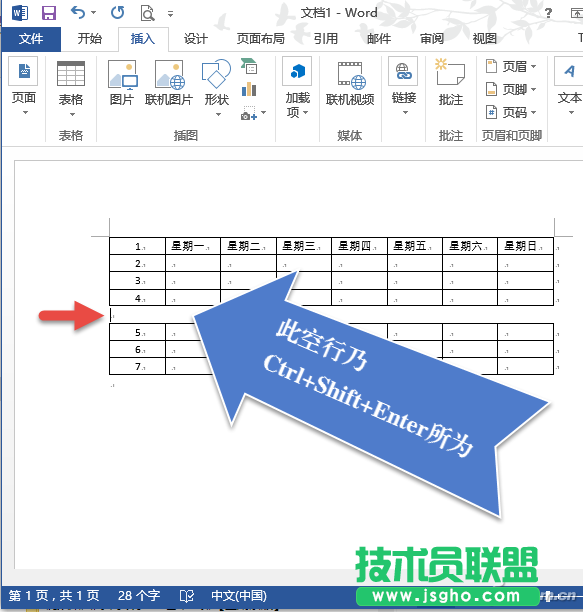The image size is (583, 612).
Task: Open the 页脚 footer dropdown
Action: [511, 89]
